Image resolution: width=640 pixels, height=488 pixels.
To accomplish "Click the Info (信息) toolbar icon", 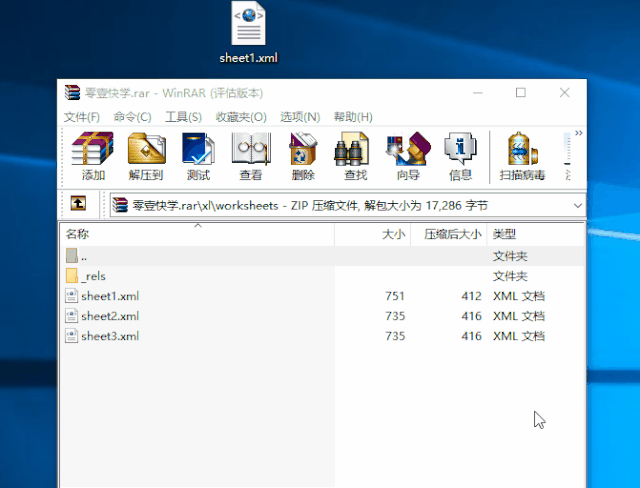I will click(460, 156).
